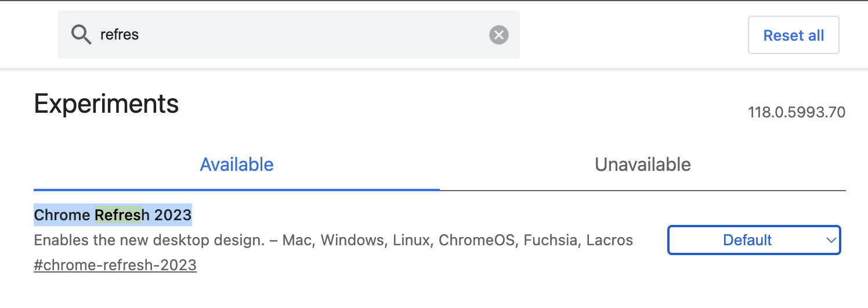Open the Default dropdown for Chrome Refresh 2023

(754, 240)
